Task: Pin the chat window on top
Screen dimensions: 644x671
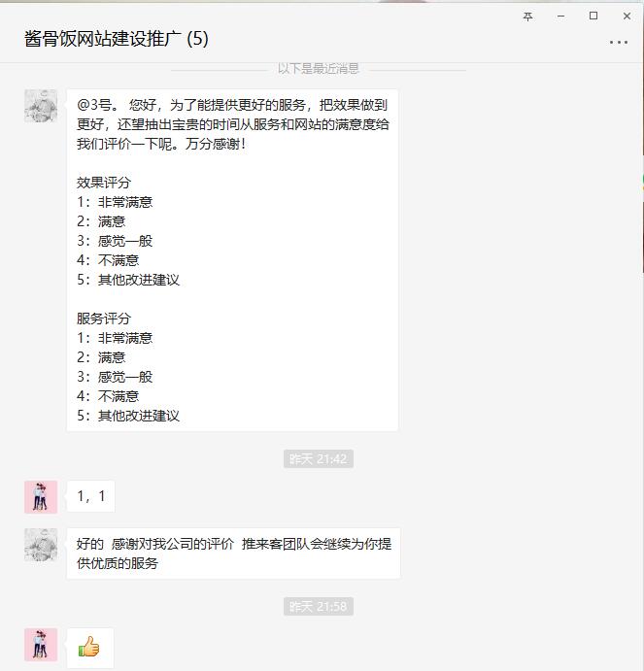Action: click(527, 17)
